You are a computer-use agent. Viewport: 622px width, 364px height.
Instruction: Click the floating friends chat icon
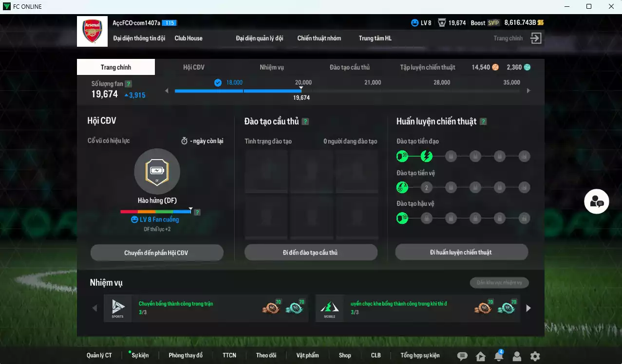point(597,201)
